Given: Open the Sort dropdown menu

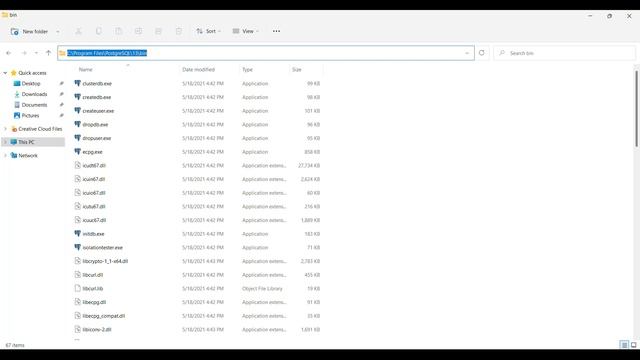Looking at the screenshot, I should [209, 31].
